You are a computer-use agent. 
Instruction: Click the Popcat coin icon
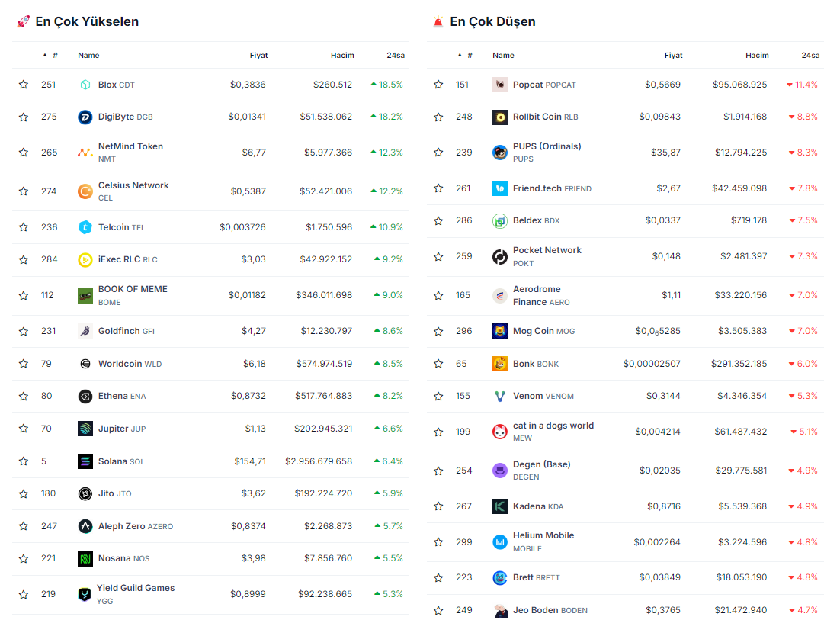pos(499,85)
